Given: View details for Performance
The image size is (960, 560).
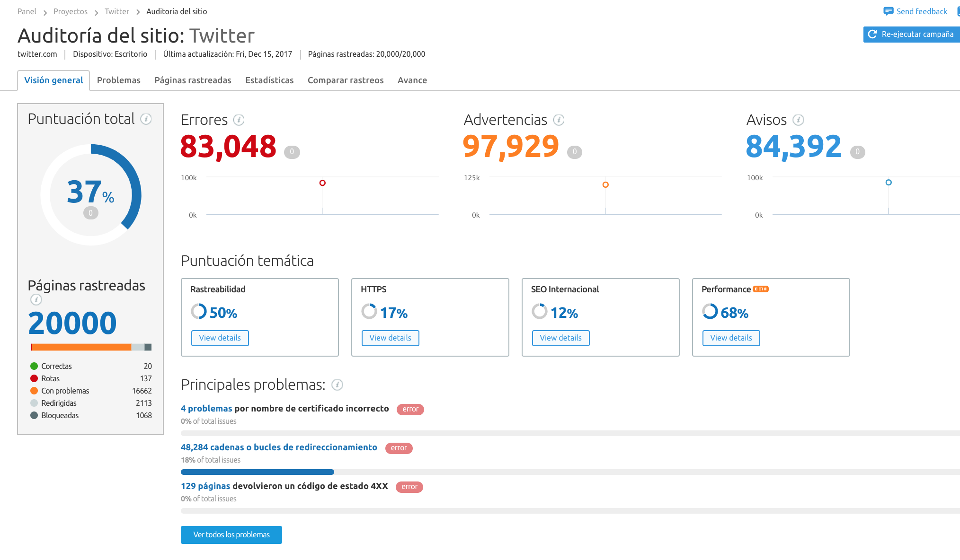Looking at the screenshot, I should coord(731,338).
